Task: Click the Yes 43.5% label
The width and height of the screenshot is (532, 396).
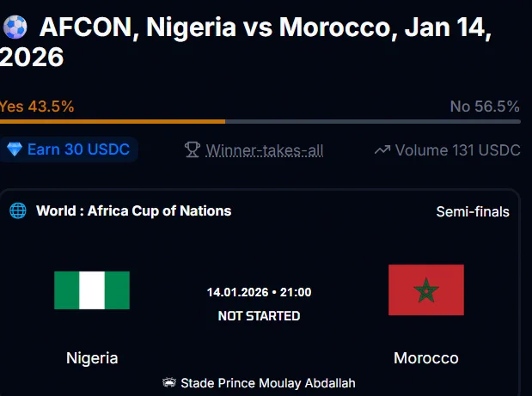Action: coord(37,107)
